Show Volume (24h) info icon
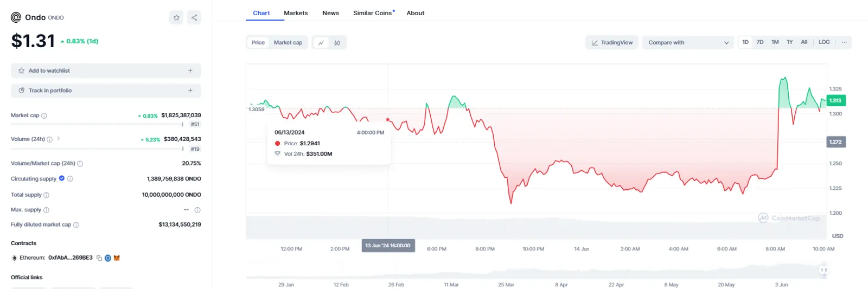 50,139
